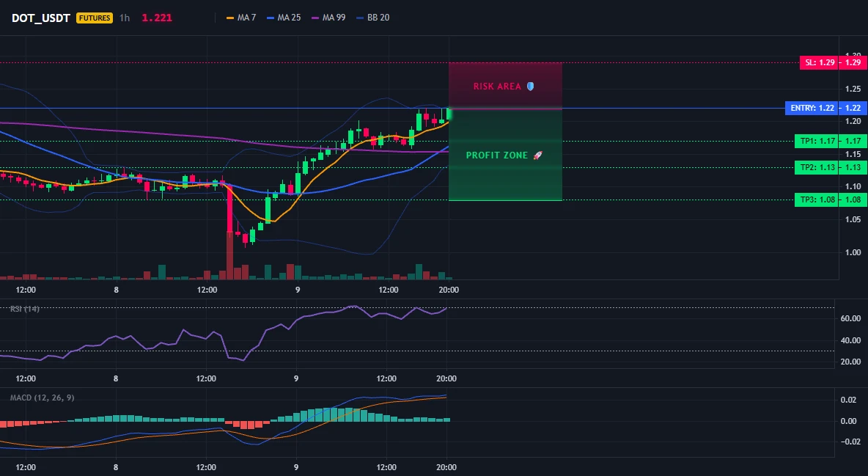Click 60.00 on the RSI axis

click(850, 318)
